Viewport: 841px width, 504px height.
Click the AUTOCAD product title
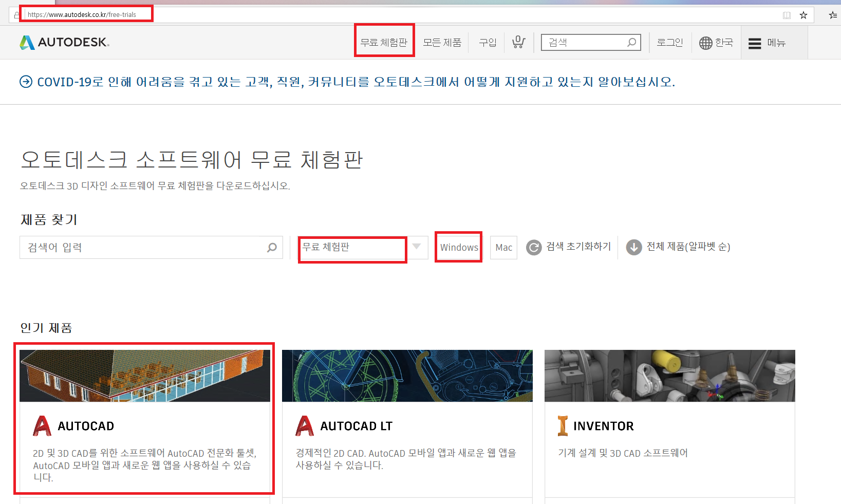click(x=86, y=426)
